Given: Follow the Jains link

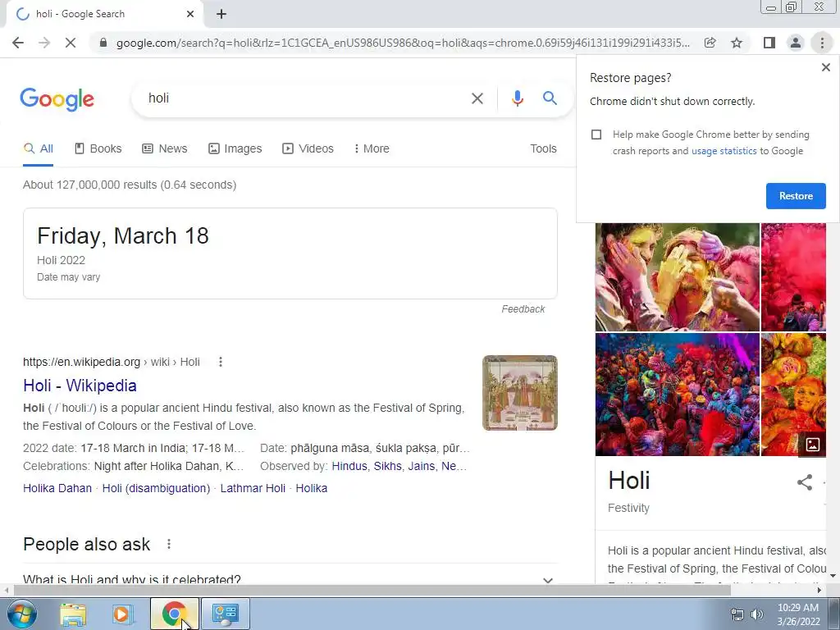Looking at the screenshot, I should point(421,466).
